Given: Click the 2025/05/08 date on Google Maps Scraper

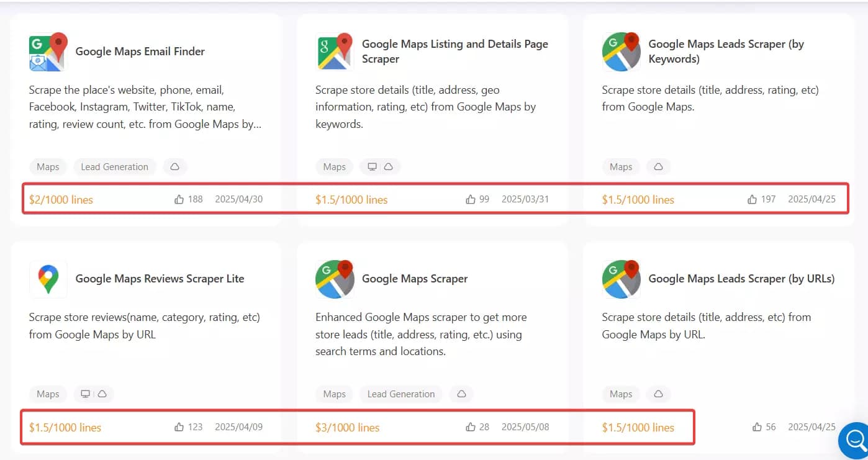Looking at the screenshot, I should tap(525, 426).
